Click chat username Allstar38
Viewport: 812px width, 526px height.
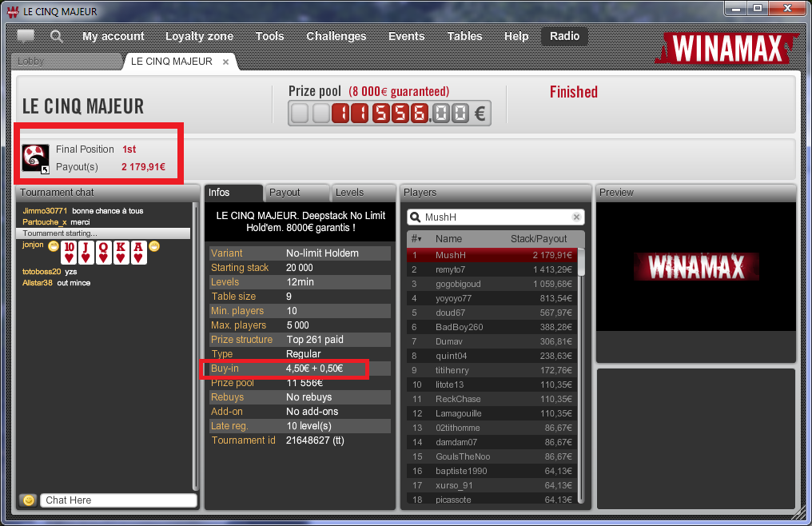[x=38, y=283]
